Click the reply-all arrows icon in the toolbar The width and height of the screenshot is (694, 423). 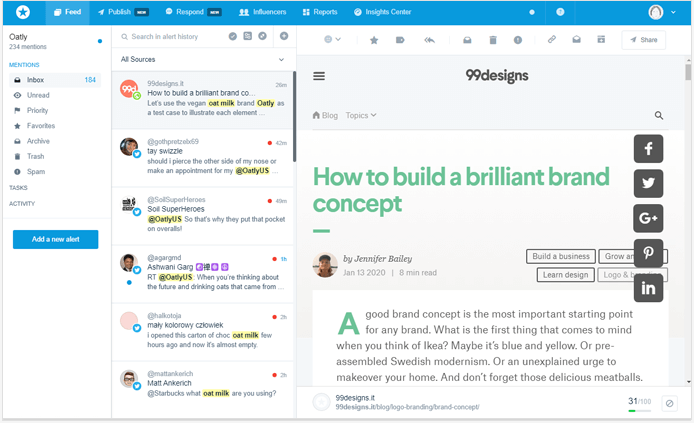pyautogui.click(x=429, y=40)
